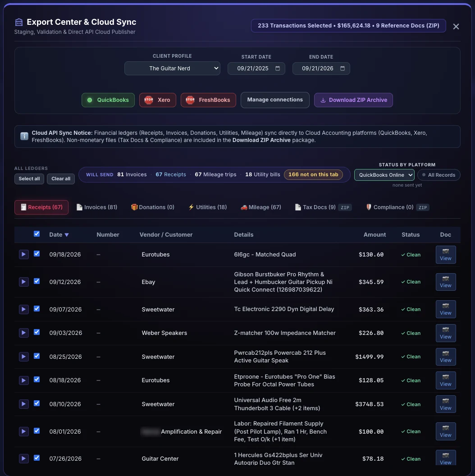Click the $1499.99 amount cell
The height and width of the screenshot is (476, 475).
pos(370,357)
